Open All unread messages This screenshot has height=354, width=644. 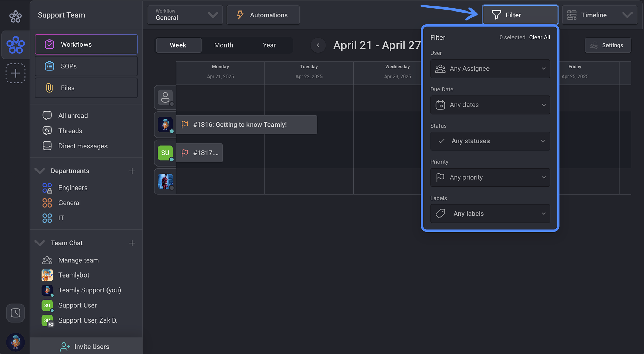coord(73,116)
